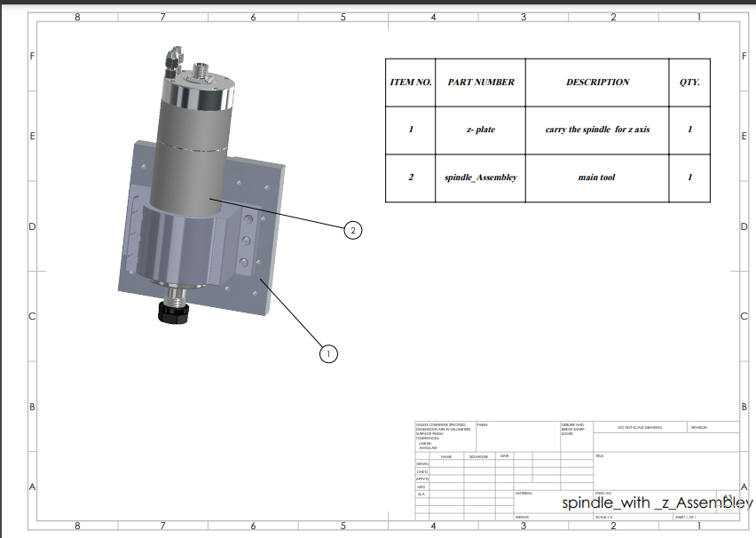Select the 3D spindle assembly view image

pos(201,186)
